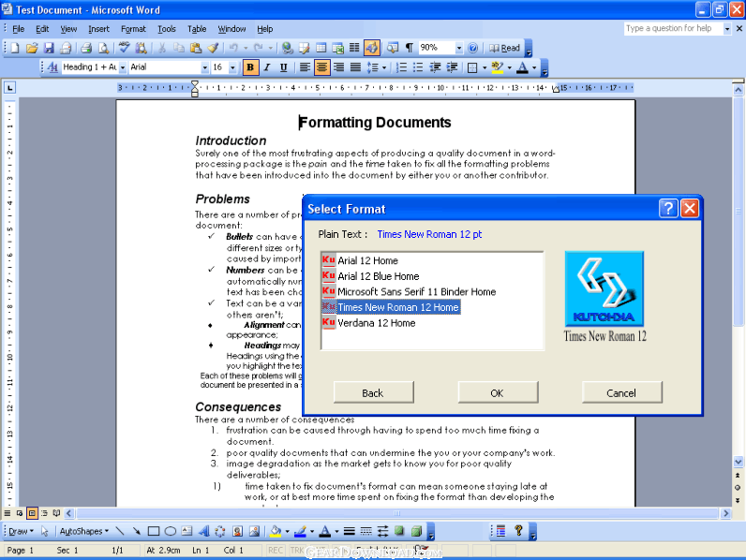746x560 pixels.
Task: Toggle numbered list formatting
Action: 401,67
